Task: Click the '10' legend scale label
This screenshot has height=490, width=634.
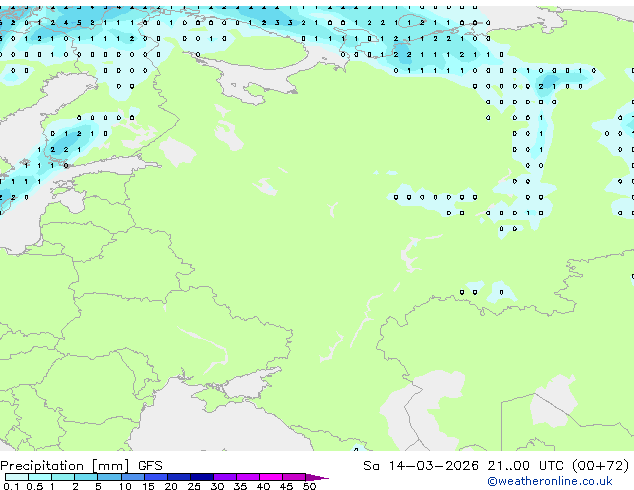Action: pyautogui.click(x=125, y=486)
